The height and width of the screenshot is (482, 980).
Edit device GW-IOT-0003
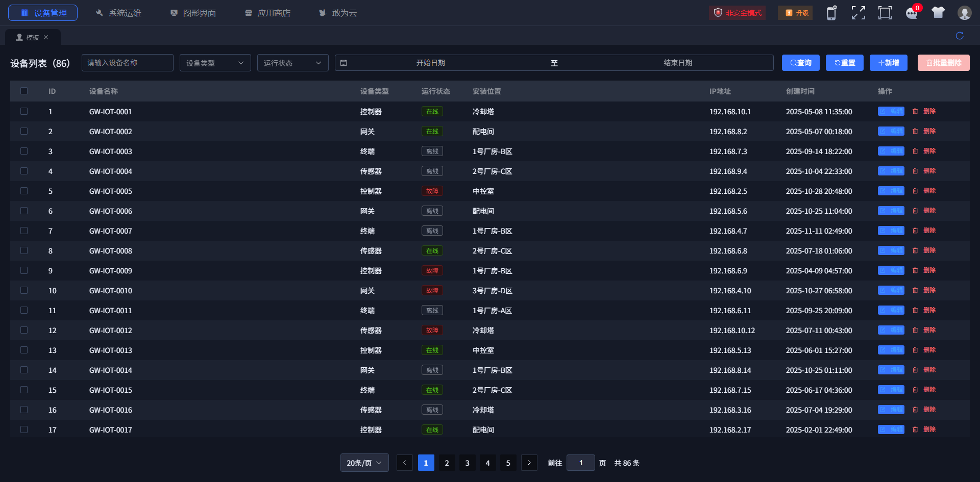891,151
